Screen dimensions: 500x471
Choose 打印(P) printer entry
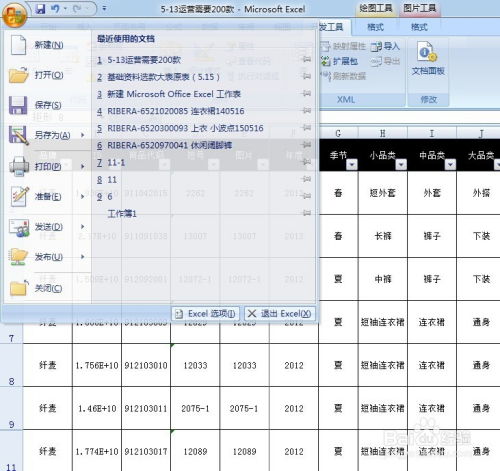19,166
